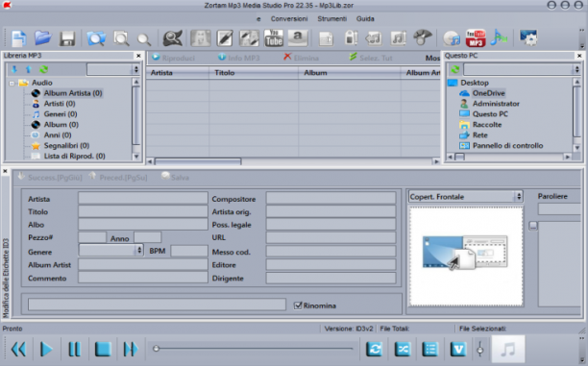Skip to previous track with rewind button

[x=18, y=349]
